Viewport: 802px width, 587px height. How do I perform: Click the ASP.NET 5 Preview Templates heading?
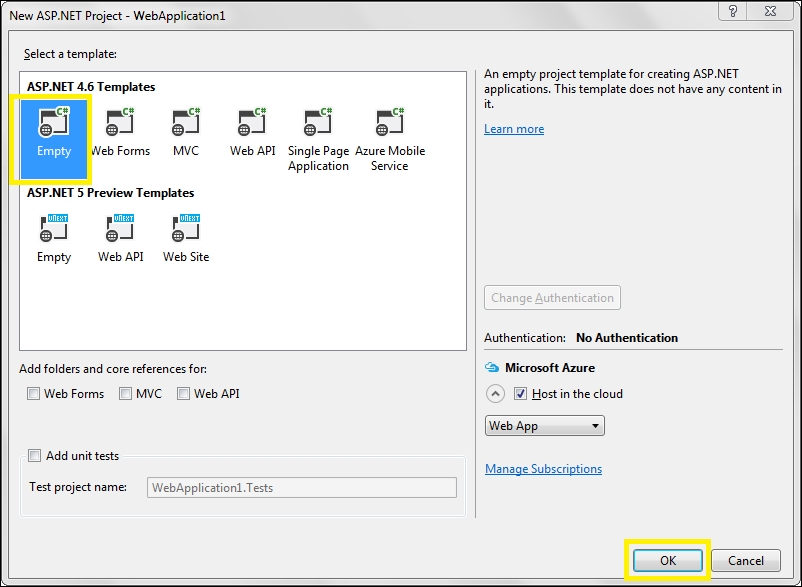[110, 193]
